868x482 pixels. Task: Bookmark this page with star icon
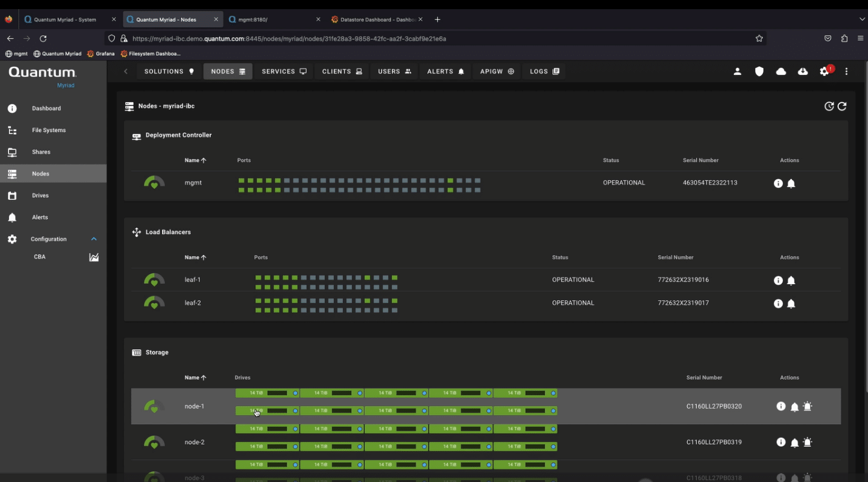click(759, 38)
